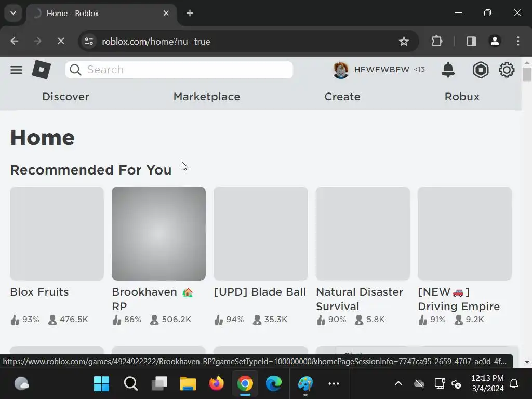Click the Driving Empire thumbnail
This screenshot has height=399, width=532.
coord(464,233)
